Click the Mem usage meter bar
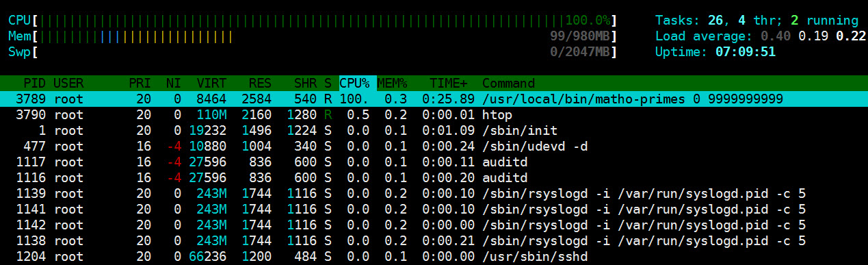868x265 pixels. click(313, 36)
